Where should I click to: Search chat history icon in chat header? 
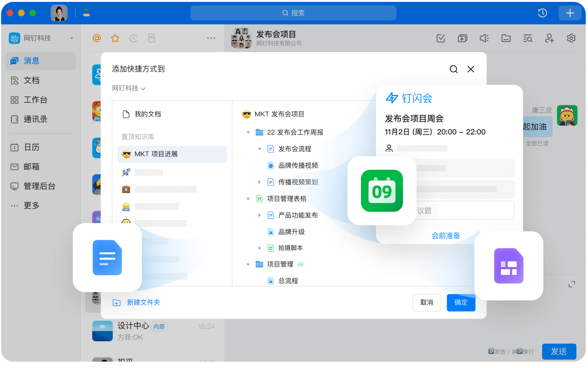[x=528, y=38]
